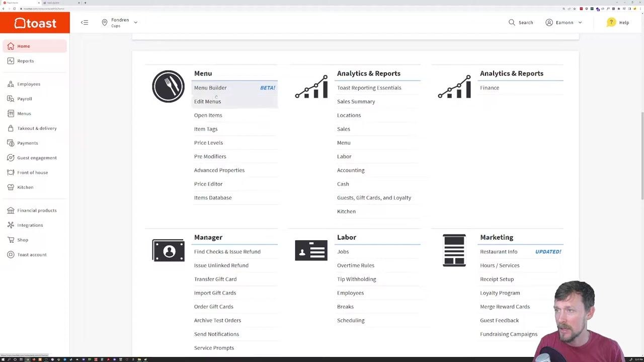Click the Kitchen chef hat sidebar icon
Screen dimensions: 644x362
pos(11,187)
